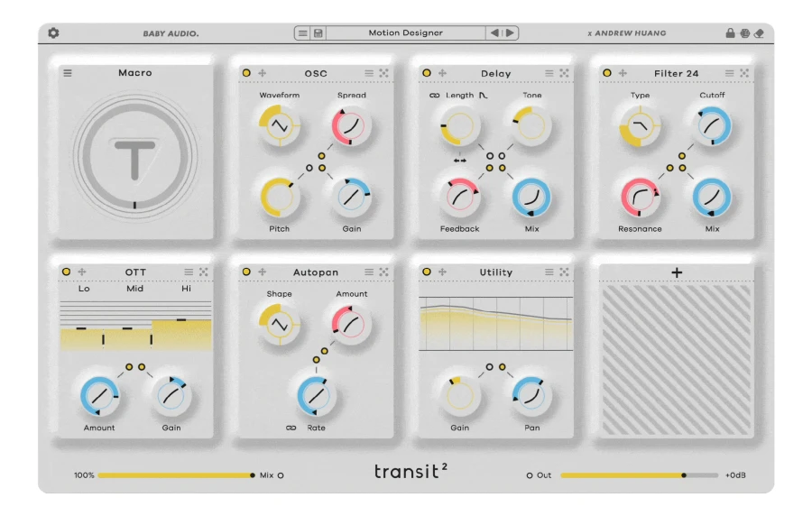Click the Filter 24 Cutoff knob
Image resolution: width=812 pixels, height=516 pixels.
tap(712, 125)
